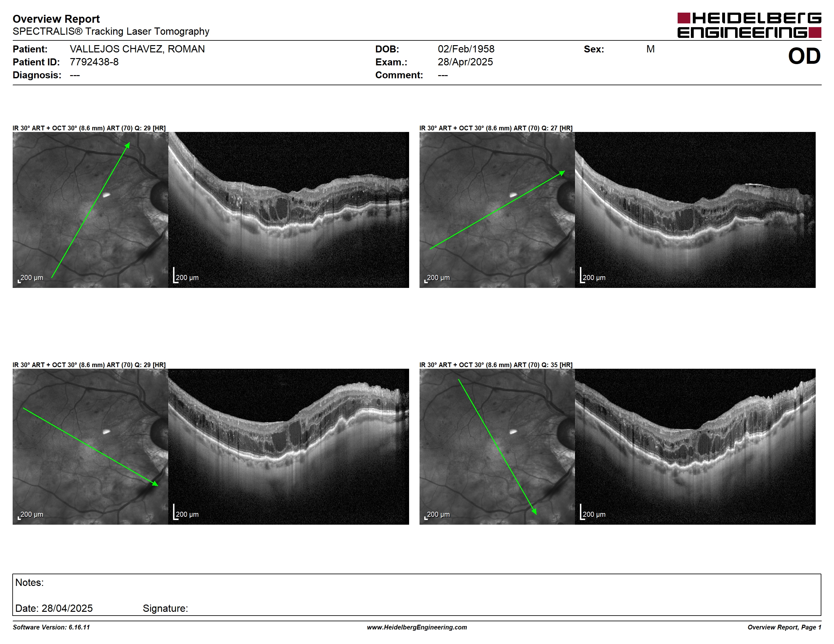Click SPECTRALIS Tracking Laser Tomography subtitle
834x644 pixels.
click(111, 31)
